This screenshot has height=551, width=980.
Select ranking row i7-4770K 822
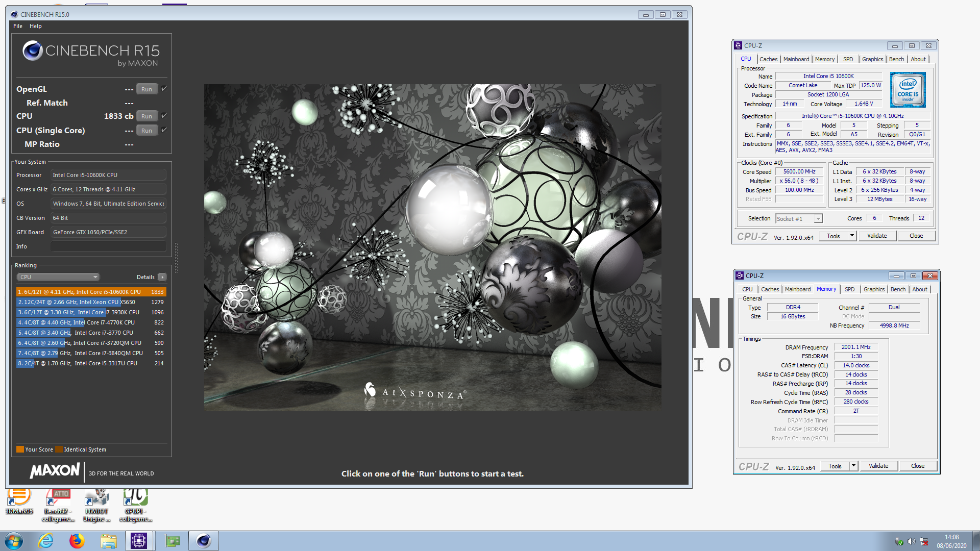point(91,322)
